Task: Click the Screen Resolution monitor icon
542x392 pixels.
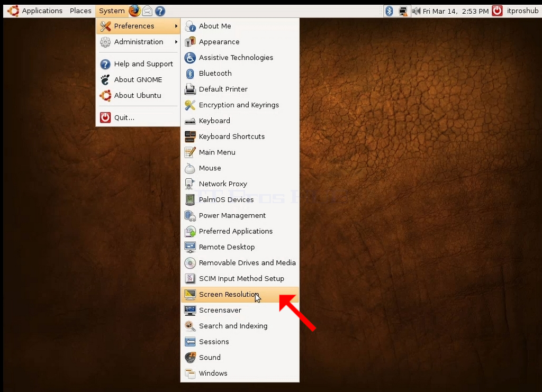Action: [190, 294]
